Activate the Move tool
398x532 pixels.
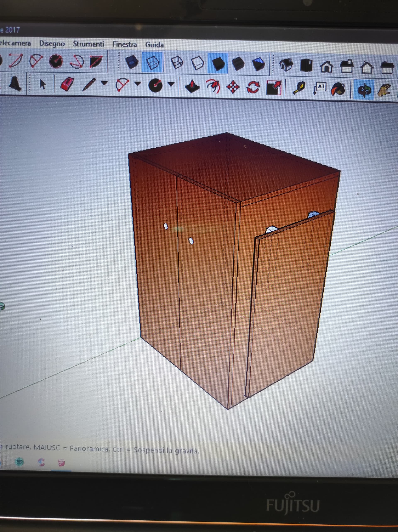233,87
